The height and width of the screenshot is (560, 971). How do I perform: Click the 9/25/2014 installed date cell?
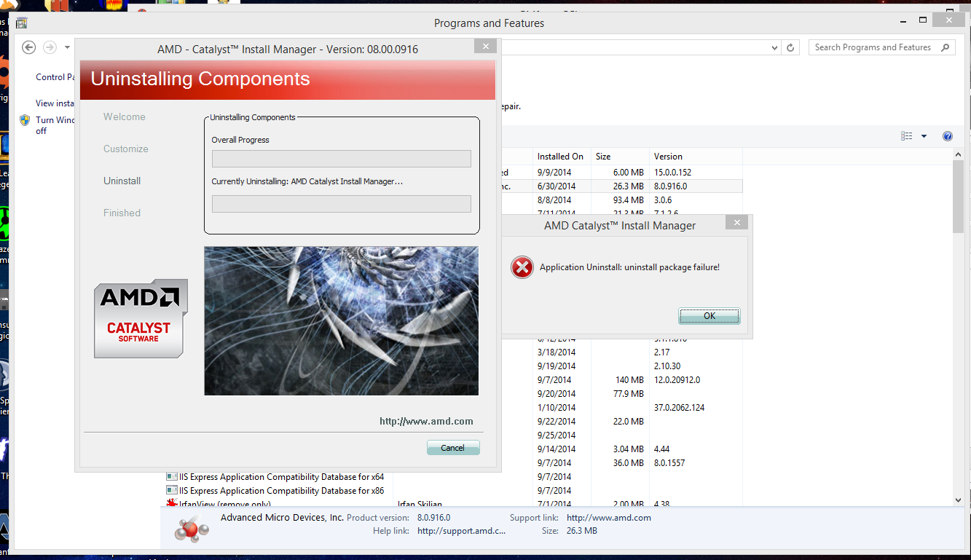pyautogui.click(x=557, y=435)
